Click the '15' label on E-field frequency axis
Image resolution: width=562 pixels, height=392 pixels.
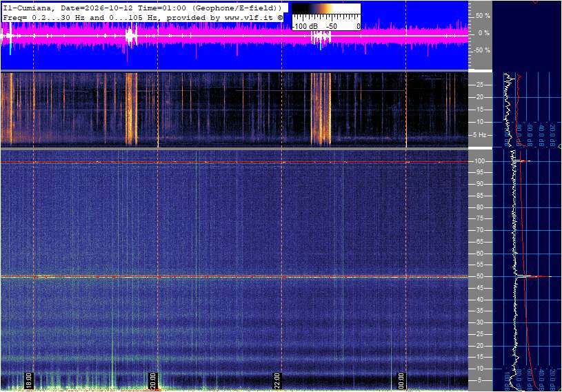coord(479,358)
